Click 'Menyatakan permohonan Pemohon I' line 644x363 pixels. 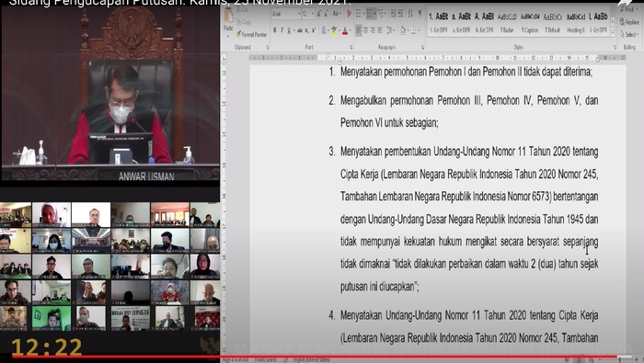click(x=466, y=73)
